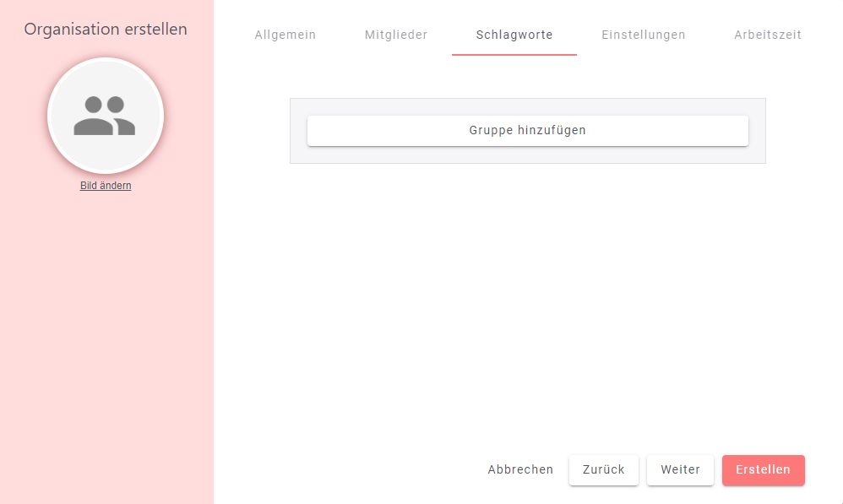Click the Organisation erstellen heading
This screenshot has height=504, width=843.
pyautogui.click(x=106, y=30)
